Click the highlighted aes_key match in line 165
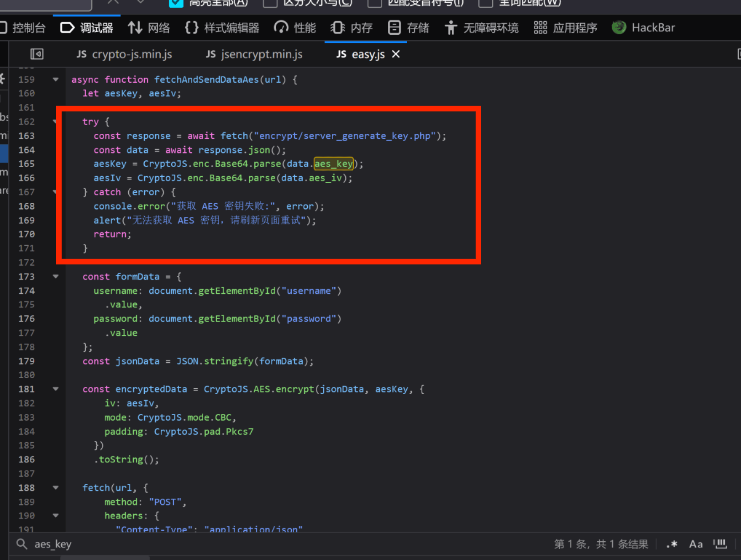741x560 pixels. pos(334,164)
